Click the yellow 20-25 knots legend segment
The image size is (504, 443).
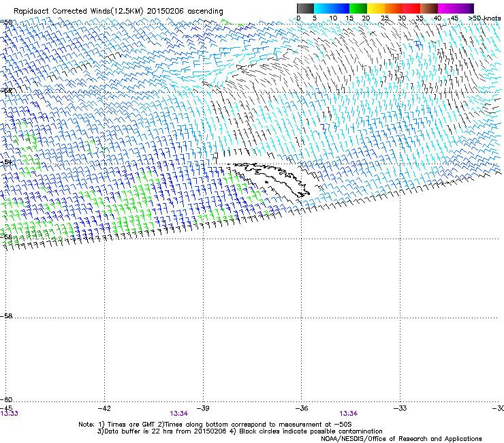pos(376,8)
